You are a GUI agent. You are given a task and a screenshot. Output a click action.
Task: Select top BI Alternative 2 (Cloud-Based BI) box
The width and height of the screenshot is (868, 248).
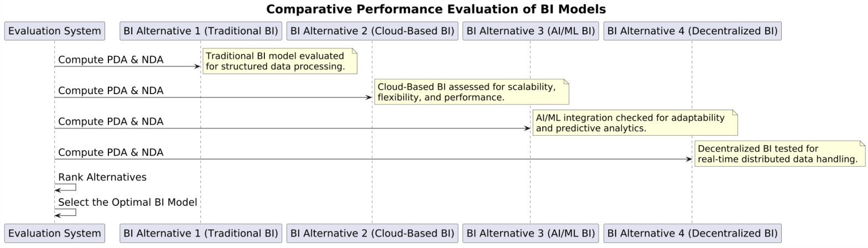372,31
